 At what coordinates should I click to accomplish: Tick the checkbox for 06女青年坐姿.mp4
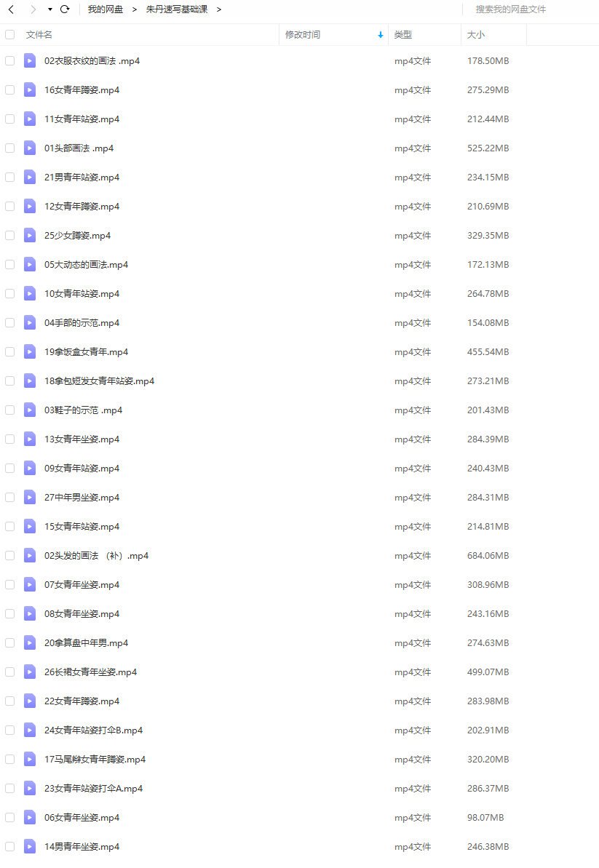pos(10,817)
